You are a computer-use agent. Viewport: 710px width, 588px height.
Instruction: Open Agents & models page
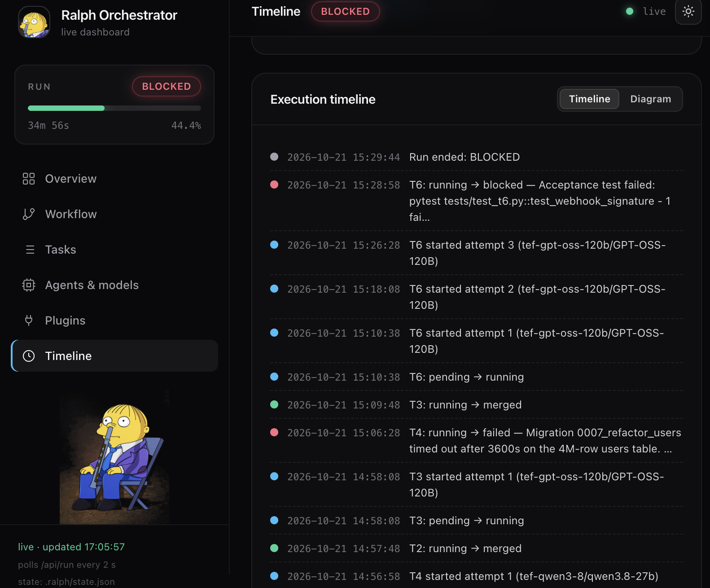pos(114,285)
